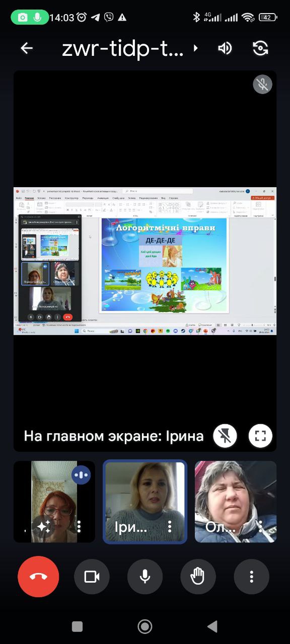Open options menu on the self-view tile
This screenshot has width=290, height=644.
pos(79,527)
